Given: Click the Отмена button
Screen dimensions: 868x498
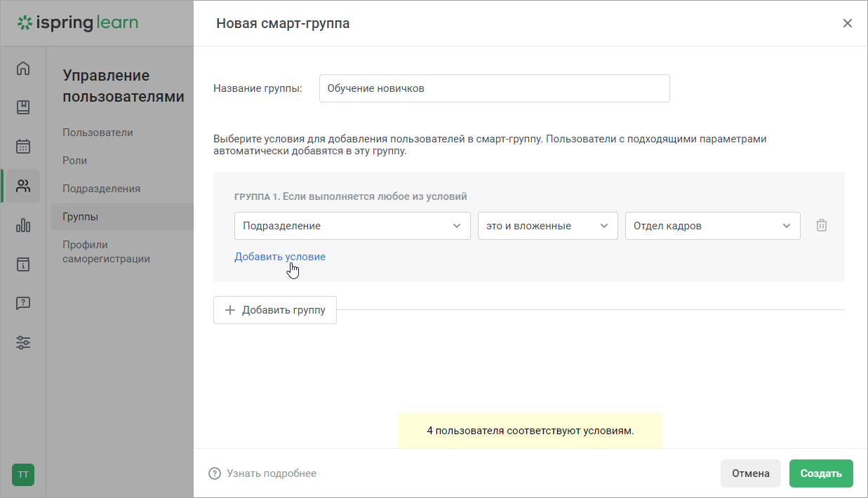Looking at the screenshot, I should point(751,473).
